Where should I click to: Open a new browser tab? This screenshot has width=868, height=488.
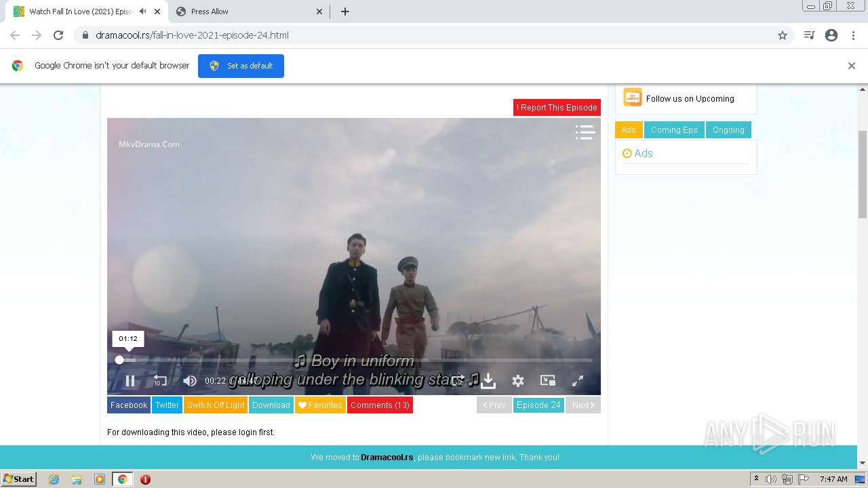tap(345, 12)
